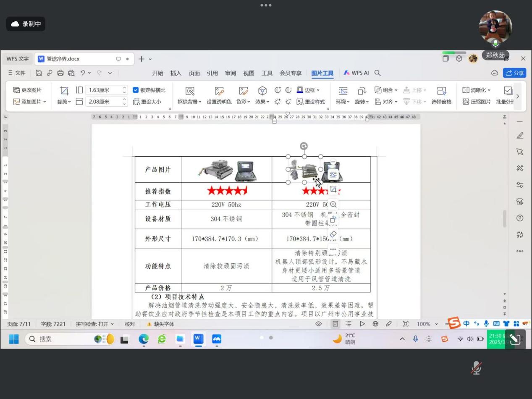This screenshot has width=532, height=399.
Task: Click the 分享 share button
Action: [514, 73]
